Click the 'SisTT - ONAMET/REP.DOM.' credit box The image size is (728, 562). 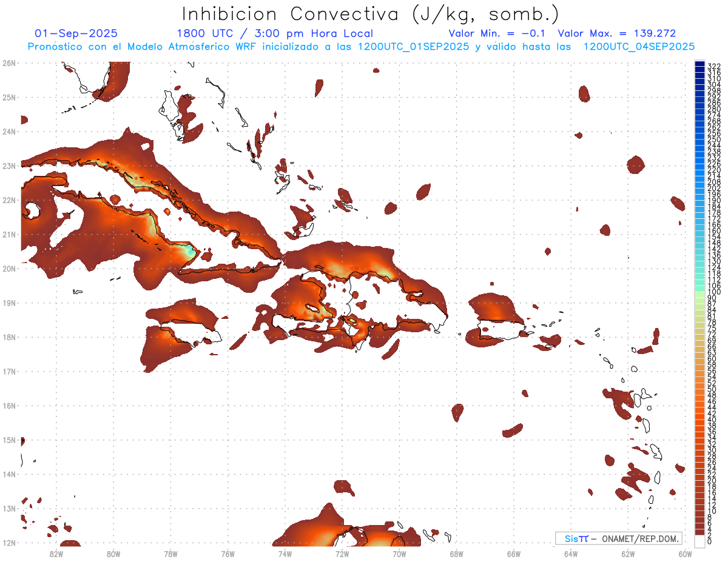[619, 538]
